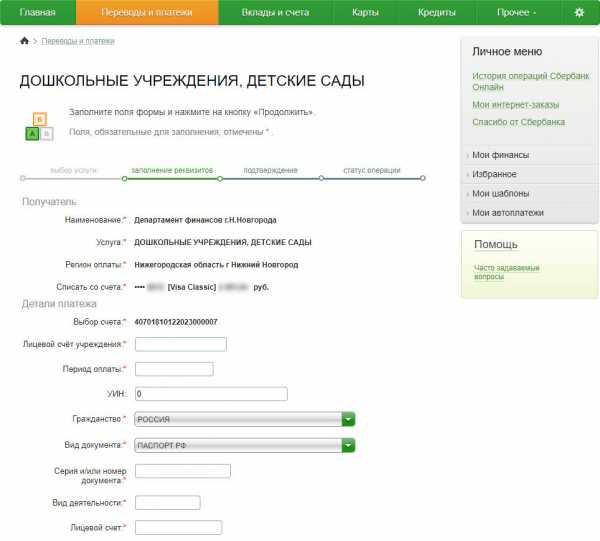
Task: Open the Переводы и платежи tab
Action: 147,13
